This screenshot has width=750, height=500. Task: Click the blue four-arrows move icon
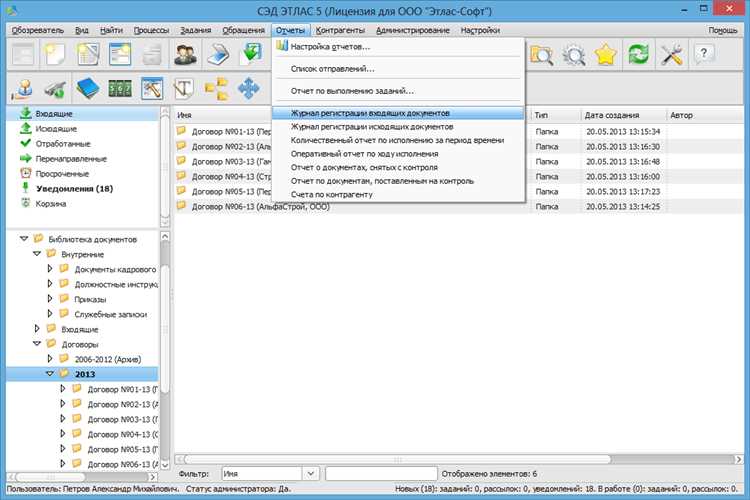click(x=248, y=90)
